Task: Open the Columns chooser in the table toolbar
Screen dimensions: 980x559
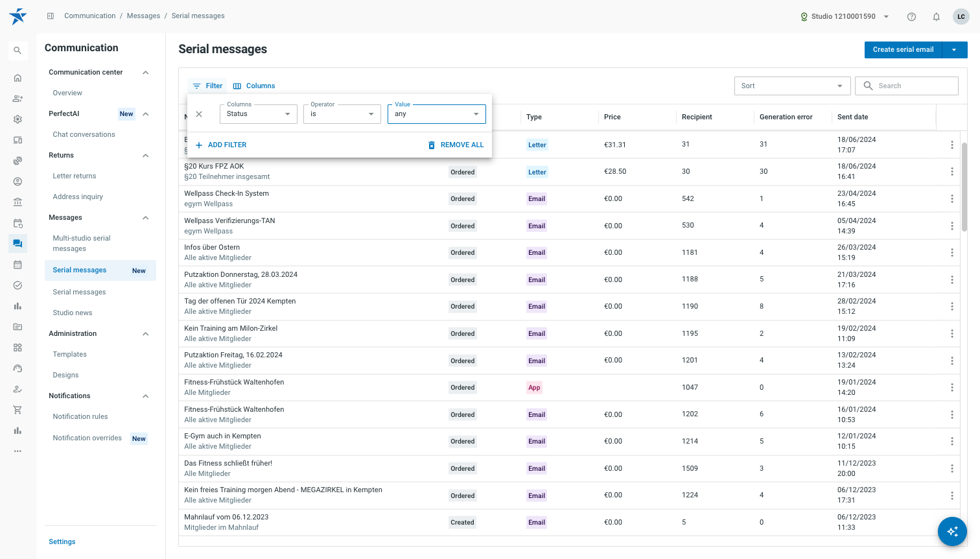Action: click(254, 86)
